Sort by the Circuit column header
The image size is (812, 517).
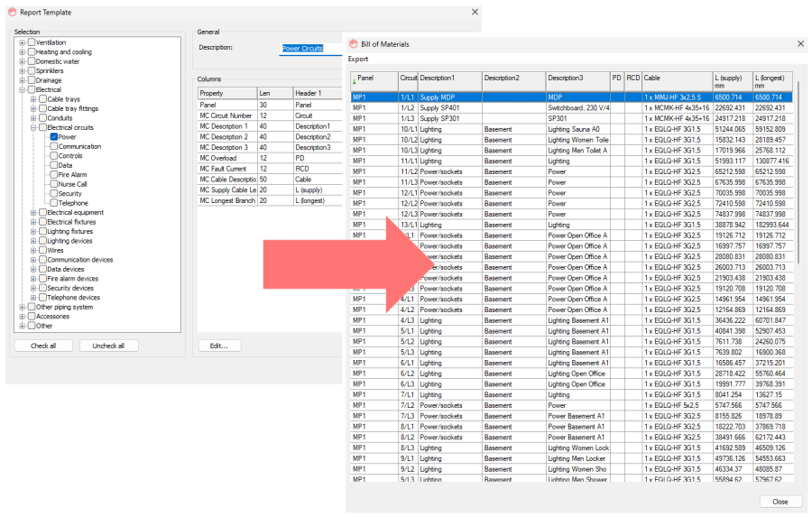tap(408, 81)
